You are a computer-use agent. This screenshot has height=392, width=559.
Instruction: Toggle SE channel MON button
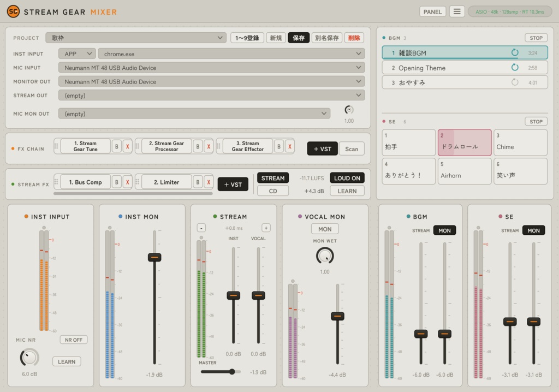point(534,230)
